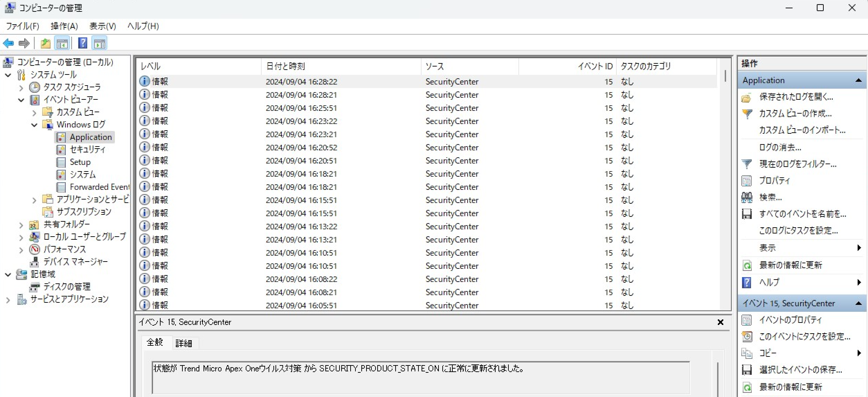Expand the タスク スケジューラ tree node
Viewport: 868px width, 397px height.
pos(21,87)
